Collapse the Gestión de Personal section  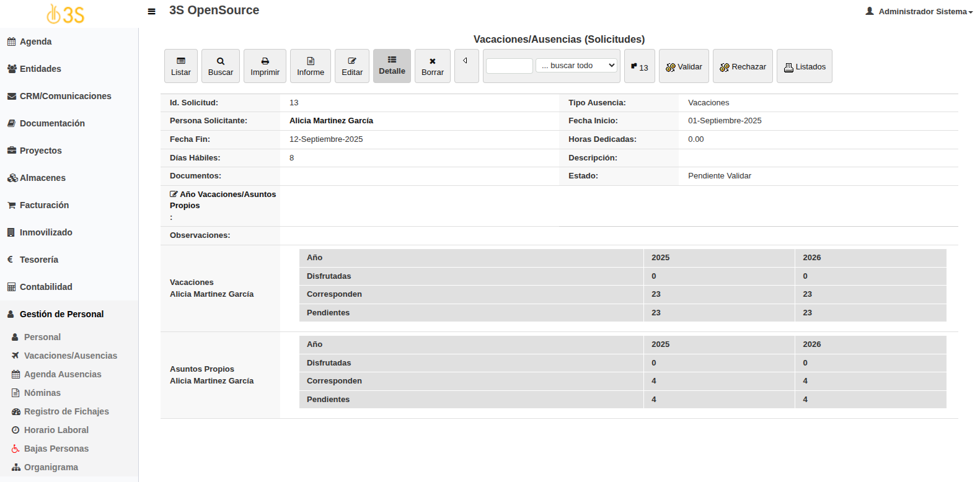coord(61,314)
